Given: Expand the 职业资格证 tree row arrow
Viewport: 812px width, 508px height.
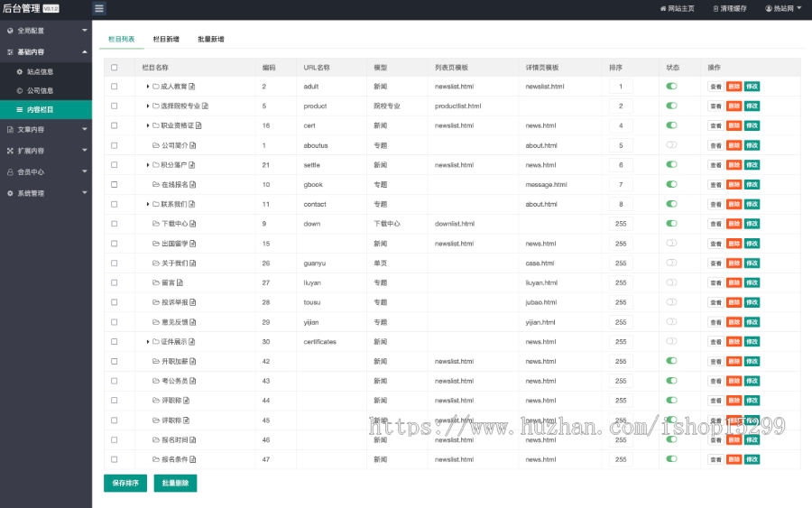Looking at the screenshot, I should 148,125.
